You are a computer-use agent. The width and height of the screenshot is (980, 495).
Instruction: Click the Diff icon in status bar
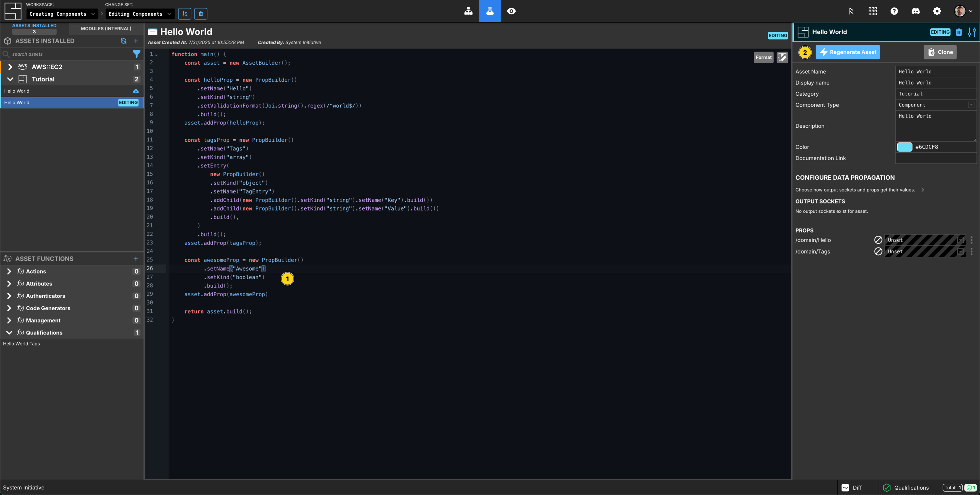845,487
